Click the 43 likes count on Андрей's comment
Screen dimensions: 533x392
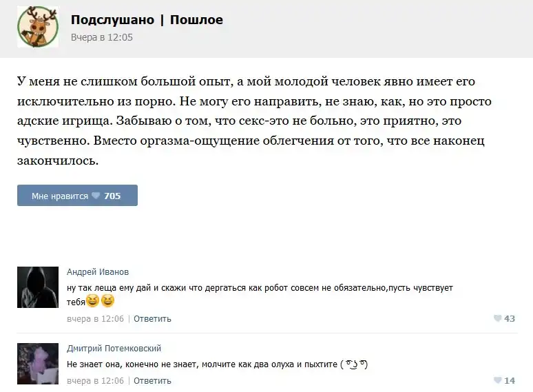click(510, 318)
